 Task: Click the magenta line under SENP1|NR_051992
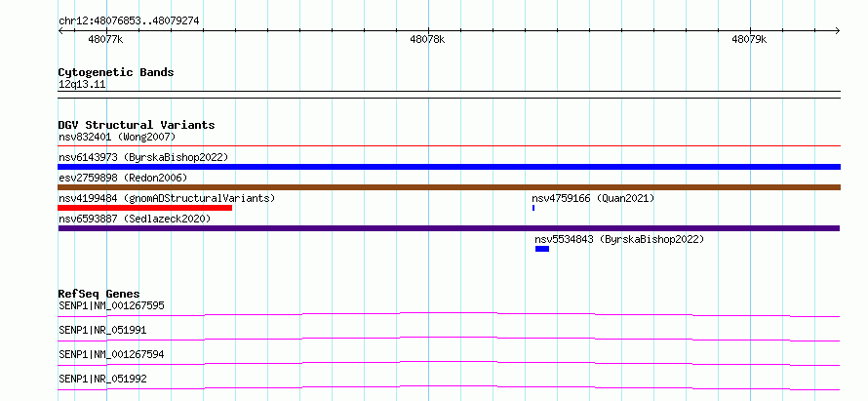(x=449, y=386)
